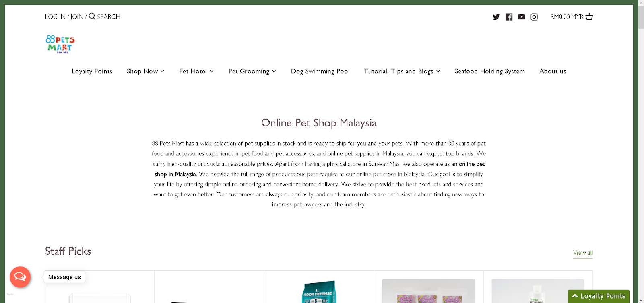Viewport: 644px width, 303px height.
Task: Expand the green Loyalty Points widget
Action: coord(599,296)
